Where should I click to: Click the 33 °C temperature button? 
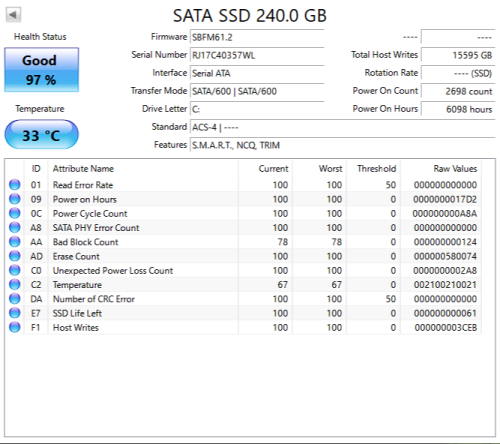tap(41, 135)
